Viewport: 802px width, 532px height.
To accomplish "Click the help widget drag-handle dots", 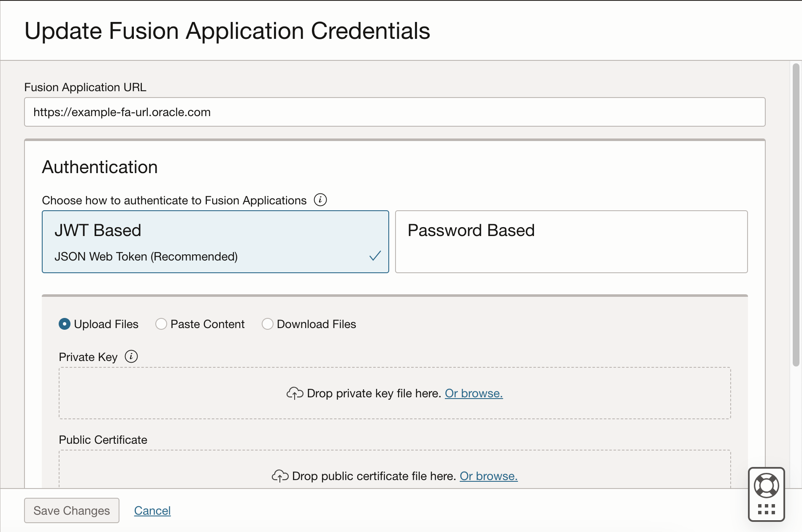I will pyautogui.click(x=766, y=509).
